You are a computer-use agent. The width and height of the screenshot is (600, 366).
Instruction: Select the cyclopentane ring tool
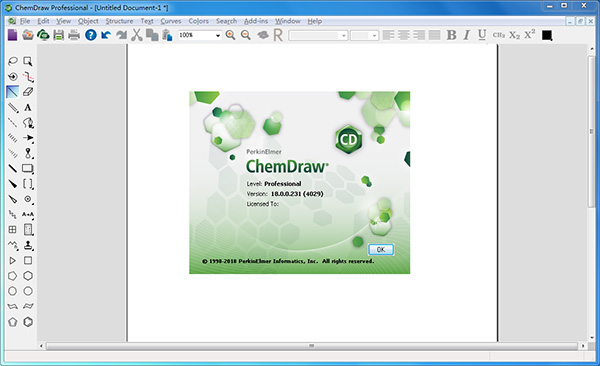(x=13, y=276)
